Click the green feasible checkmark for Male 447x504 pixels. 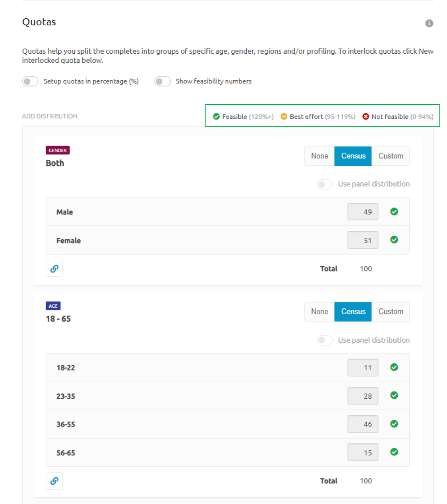tap(394, 211)
